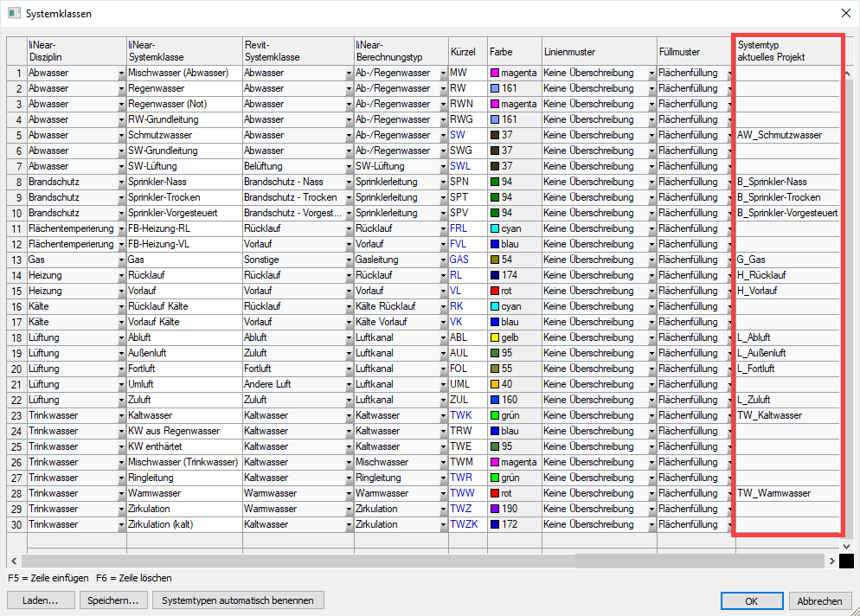Click the H_Rücklauf cell

click(x=787, y=275)
